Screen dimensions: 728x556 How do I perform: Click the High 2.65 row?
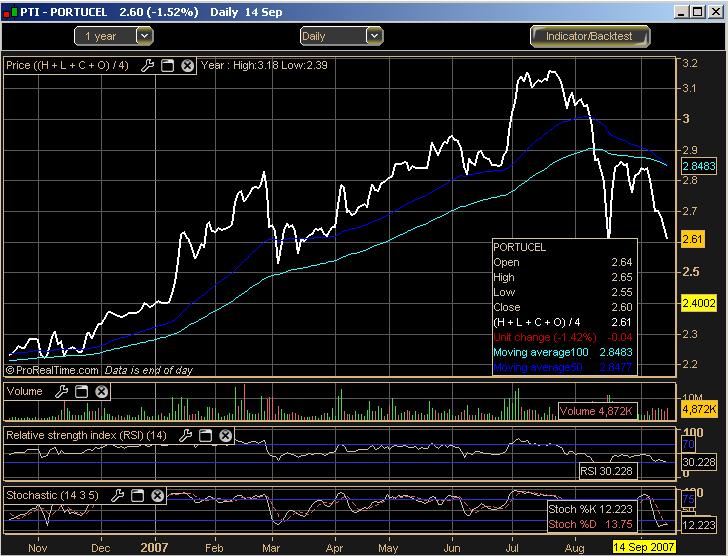point(563,277)
